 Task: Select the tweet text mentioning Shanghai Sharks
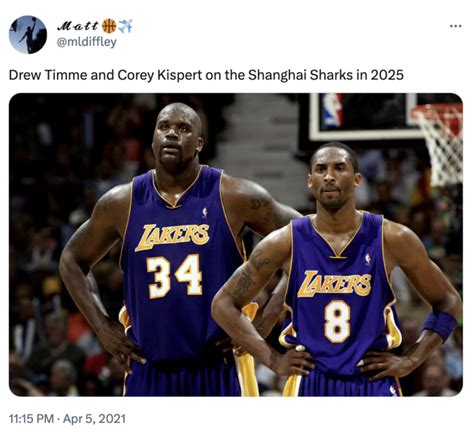[206, 75]
